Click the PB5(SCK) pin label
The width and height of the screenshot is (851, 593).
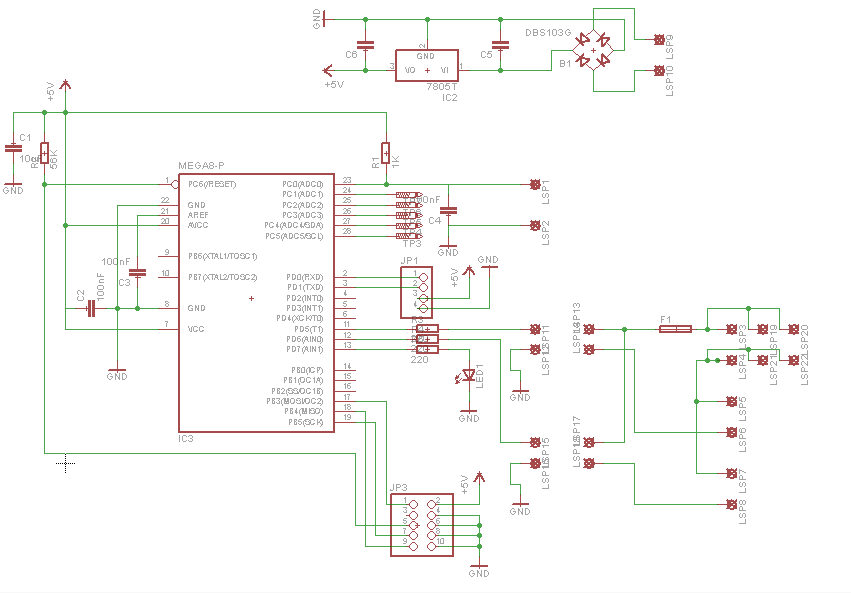coord(306,422)
